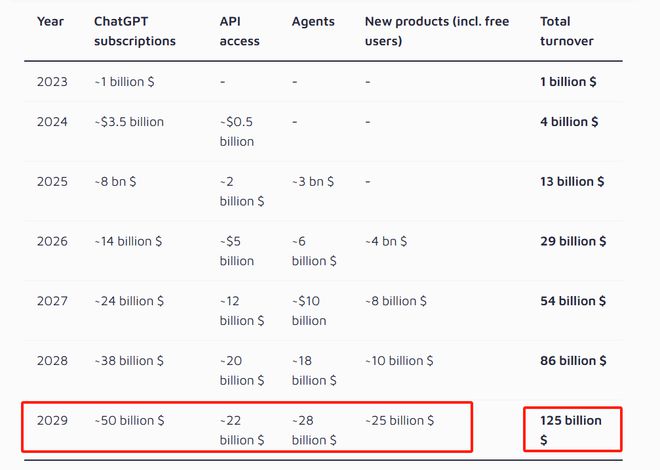Select the 2024 ChatGPT ~$3.5 billion cell
The image size is (660, 470).
[x=129, y=122]
